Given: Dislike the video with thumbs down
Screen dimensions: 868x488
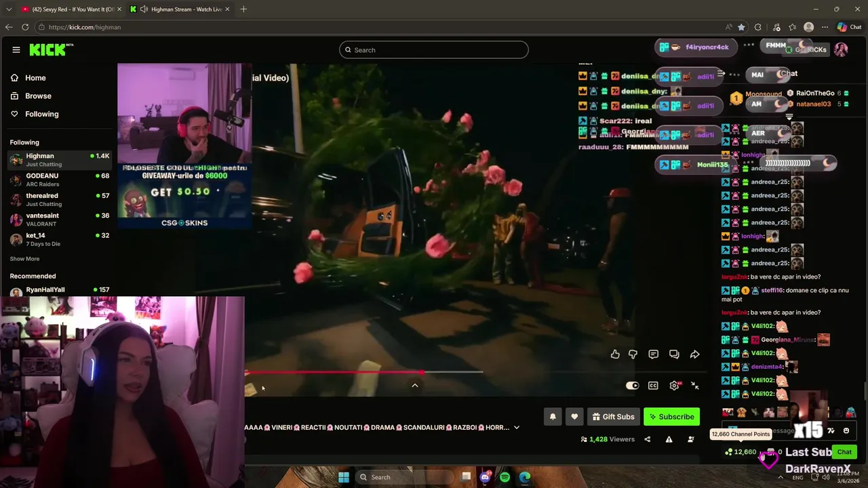Looking at the screenshot, I should click(x=633, y=354).
